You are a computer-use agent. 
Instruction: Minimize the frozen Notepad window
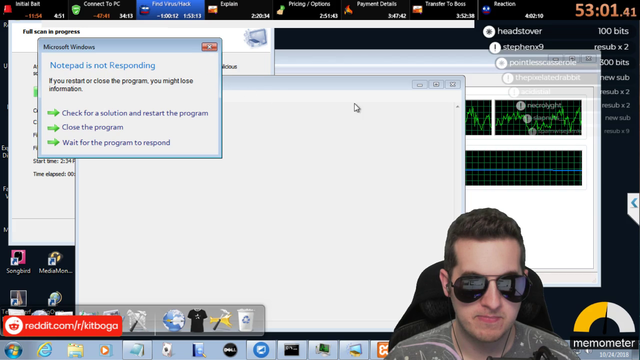click(419, 84)
